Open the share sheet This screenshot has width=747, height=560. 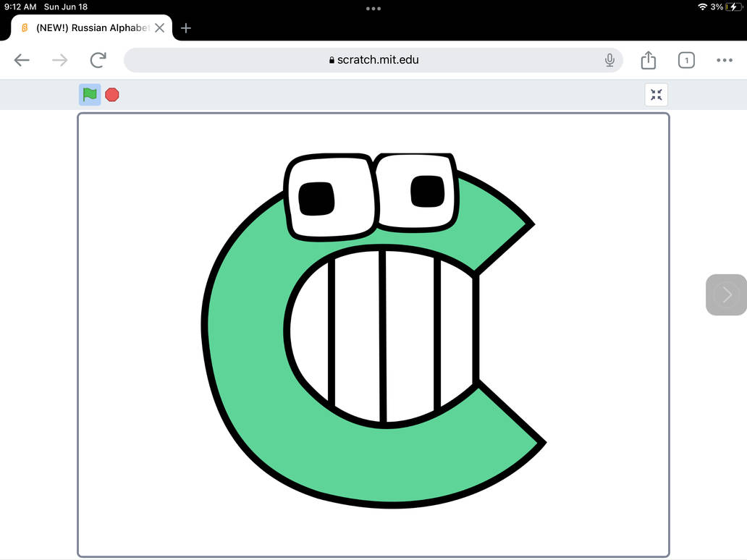[649, 60]
